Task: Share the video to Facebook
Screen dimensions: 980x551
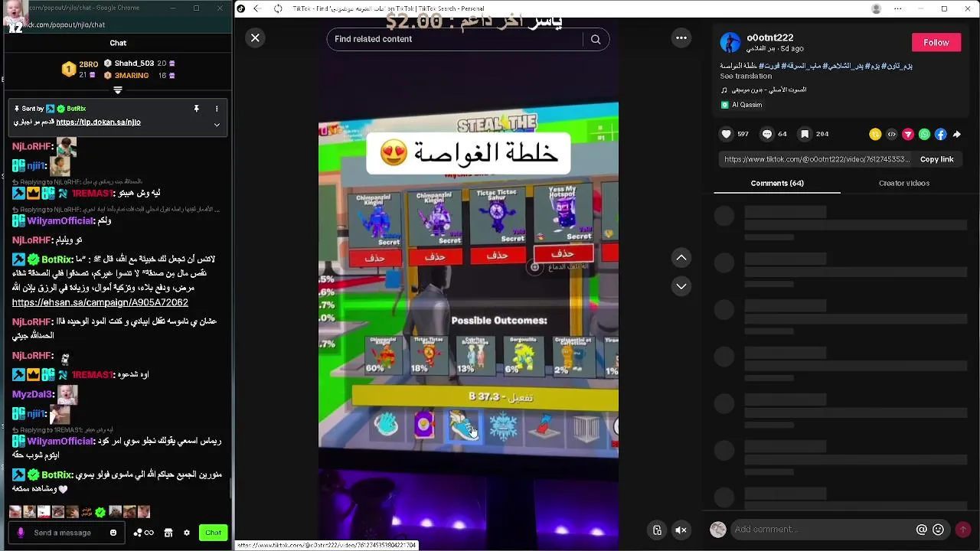Action: [940, 134]
